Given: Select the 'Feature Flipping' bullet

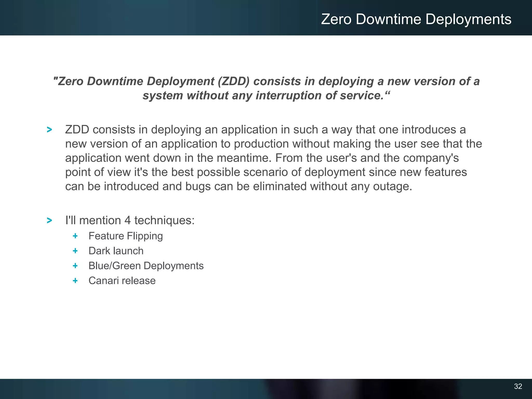Looking at the screenshot, I should click(126, 236).
